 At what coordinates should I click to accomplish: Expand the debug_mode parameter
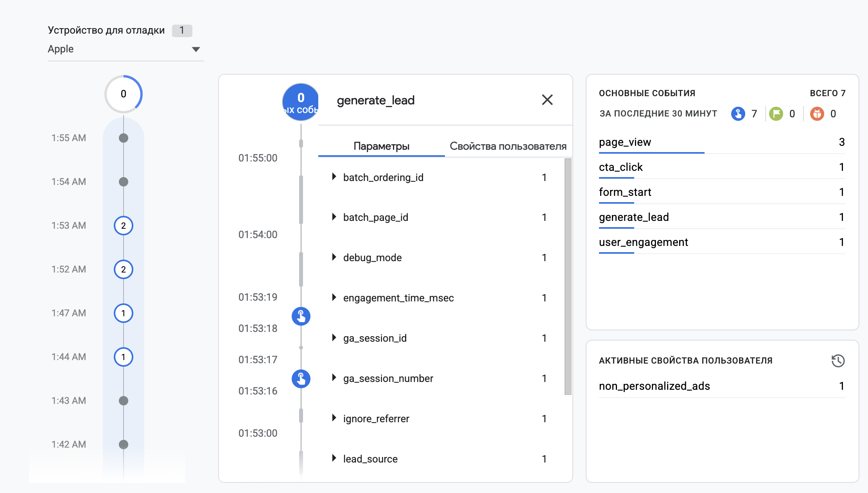click(334, 257)
